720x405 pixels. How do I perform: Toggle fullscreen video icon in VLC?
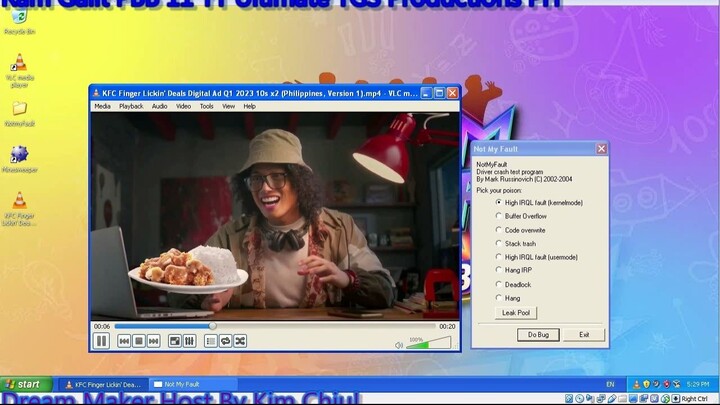click(x=174, y=341)
